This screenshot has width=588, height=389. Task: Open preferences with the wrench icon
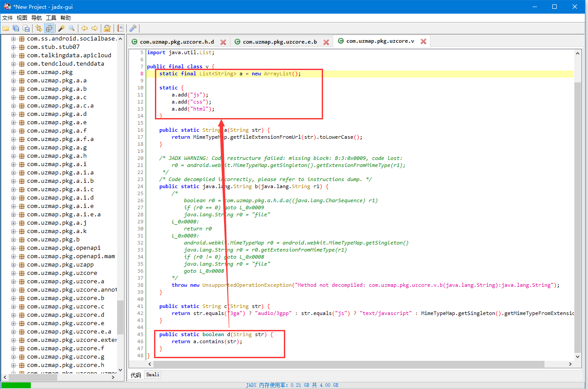[132, 29]
